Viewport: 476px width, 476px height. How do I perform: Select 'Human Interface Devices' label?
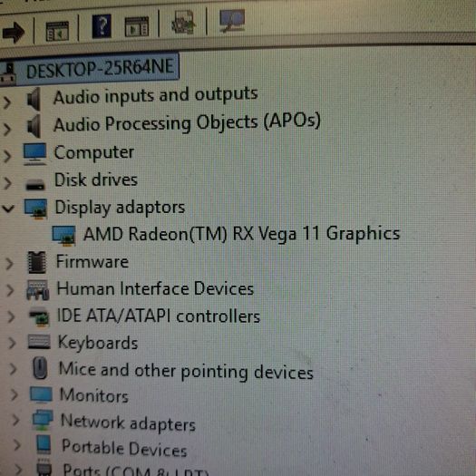pos(155,288)
